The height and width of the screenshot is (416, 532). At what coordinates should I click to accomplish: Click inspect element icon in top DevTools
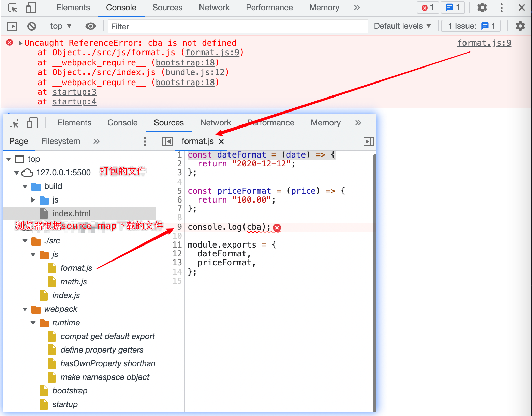coord(13,8)
